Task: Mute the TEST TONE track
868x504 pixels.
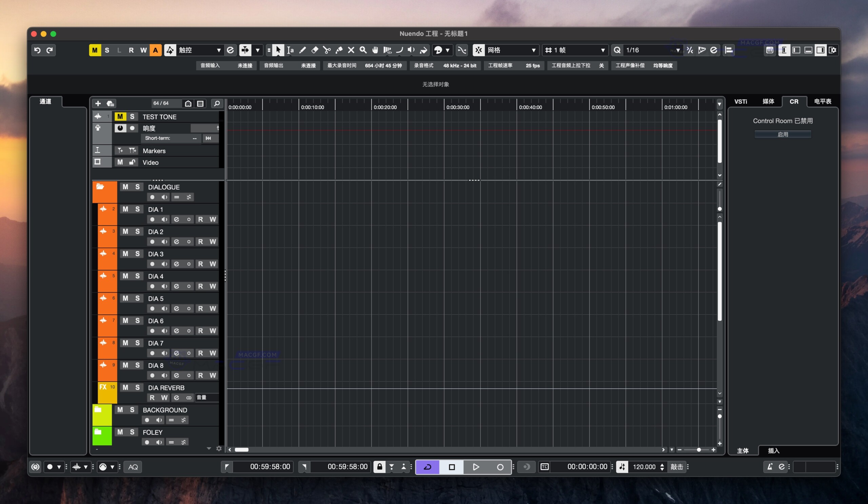Action: tap(120, 116)
